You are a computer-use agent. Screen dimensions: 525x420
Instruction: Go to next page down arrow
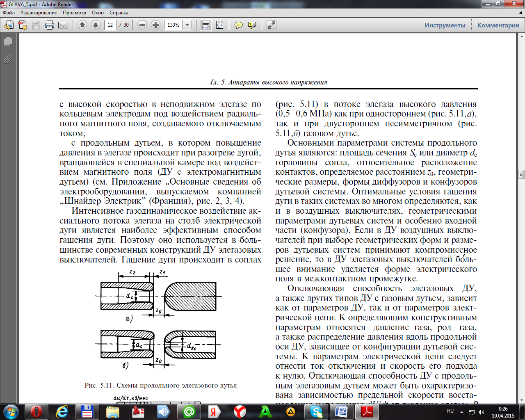(x=96, y=25)
